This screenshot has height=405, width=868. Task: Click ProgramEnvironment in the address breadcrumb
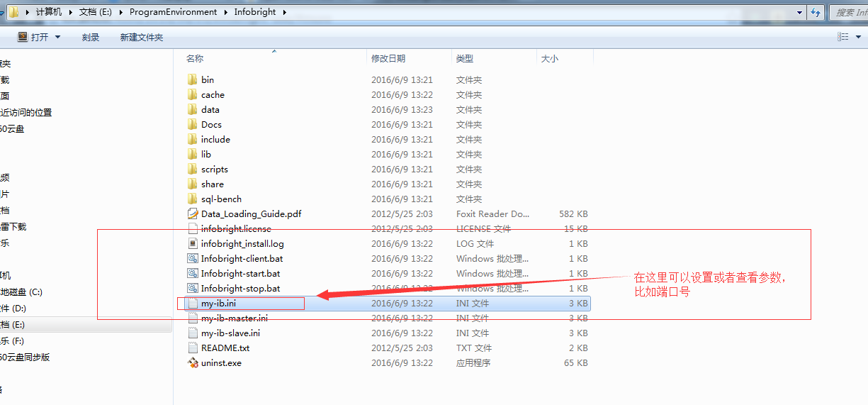(x=173, y=12)
